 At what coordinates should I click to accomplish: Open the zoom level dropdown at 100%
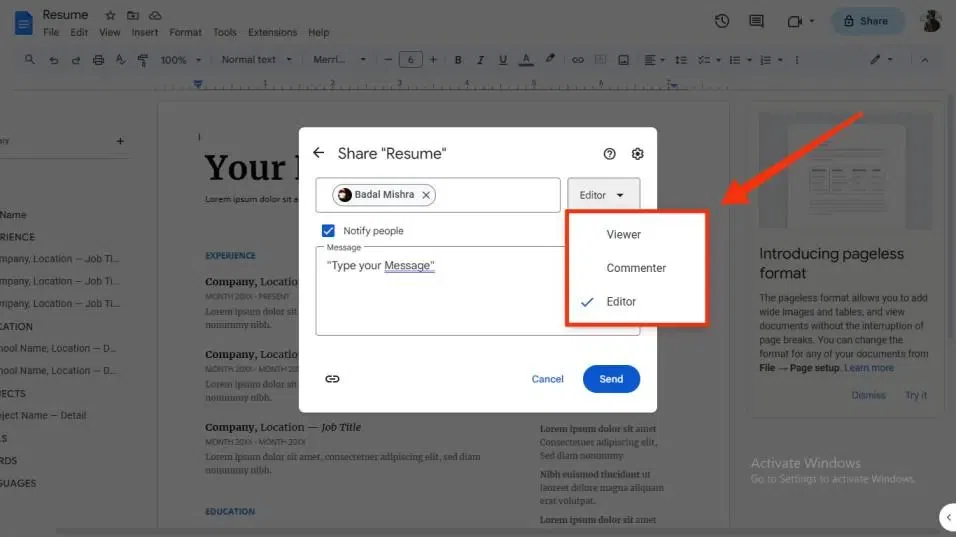click(180, 60)
